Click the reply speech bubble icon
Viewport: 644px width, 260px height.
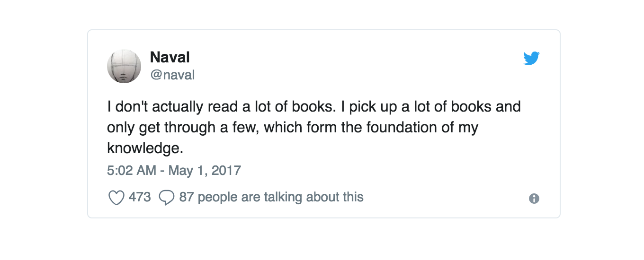coord(167,197)
